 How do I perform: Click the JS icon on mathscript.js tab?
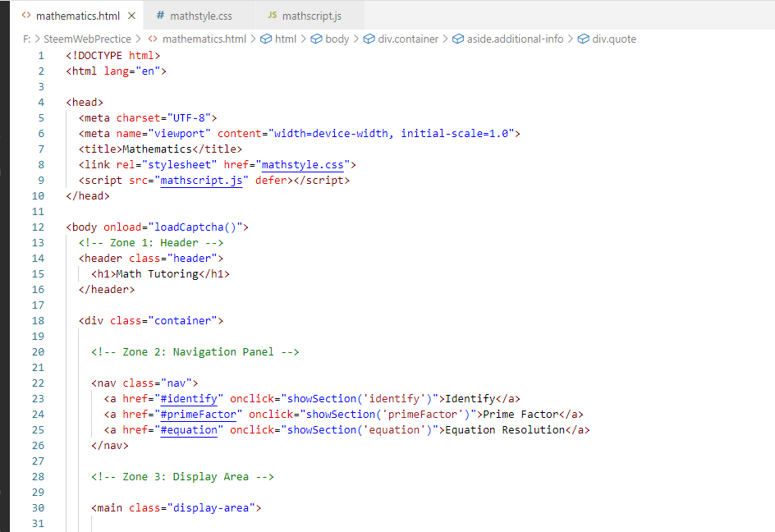click(x=273, y=16)
